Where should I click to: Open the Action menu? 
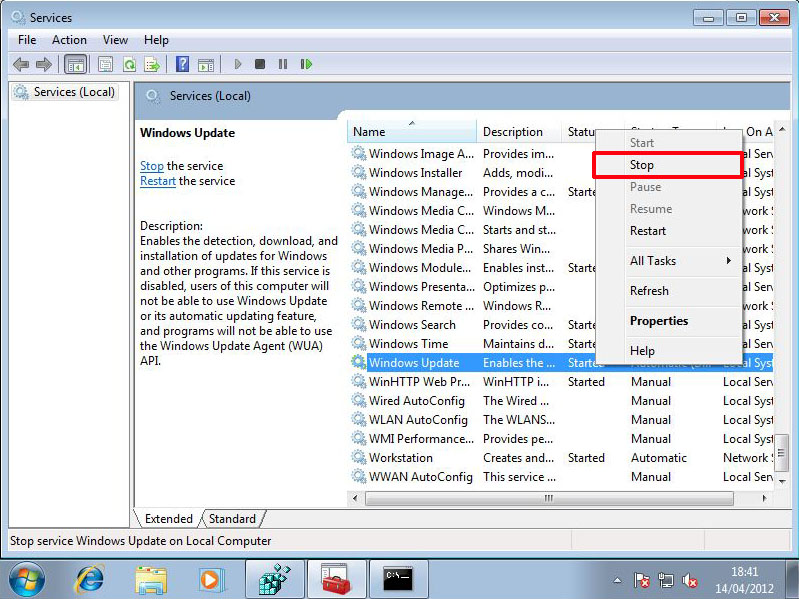tap(69, 40)
